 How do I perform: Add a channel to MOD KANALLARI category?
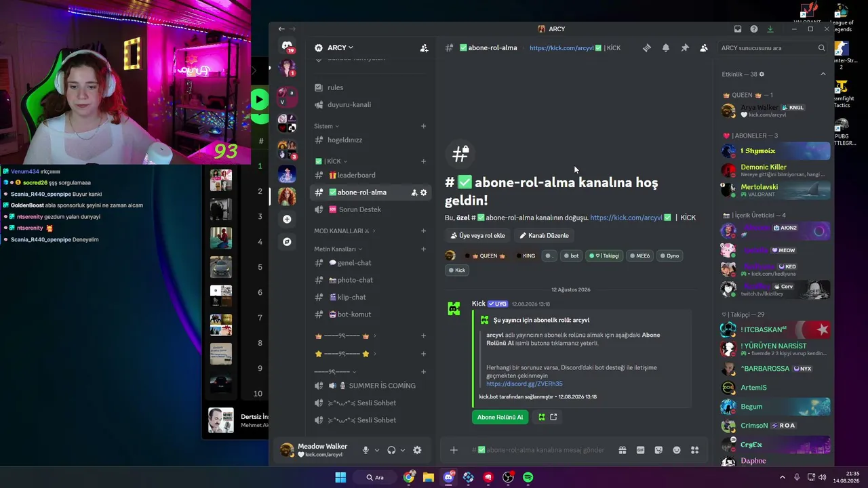[423, 231]
